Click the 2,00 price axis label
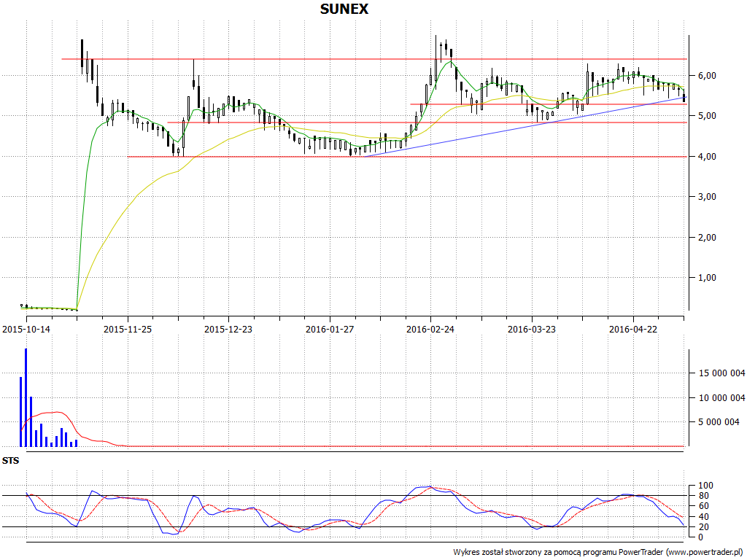The height and width of the screenshot is (560, 747). (x=708, y=237)
